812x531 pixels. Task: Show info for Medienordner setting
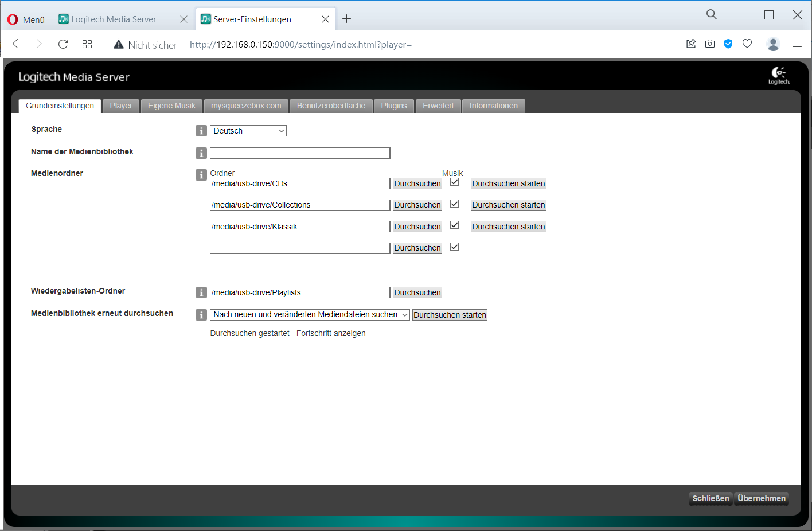[x=201, y=175]
